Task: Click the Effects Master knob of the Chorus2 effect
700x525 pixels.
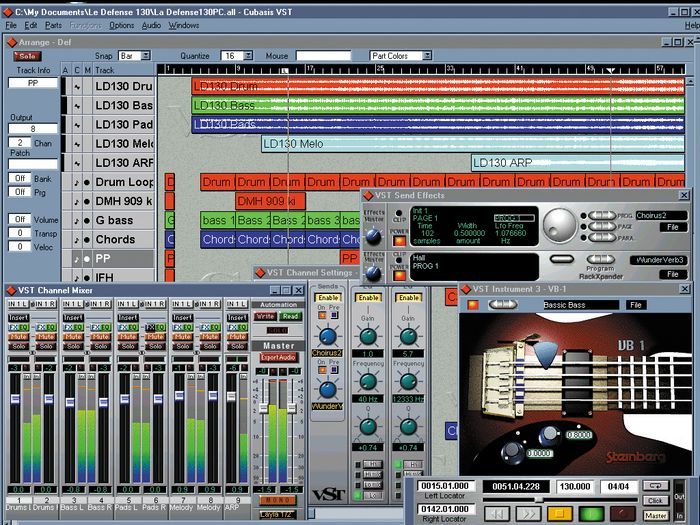Action: 373,236
